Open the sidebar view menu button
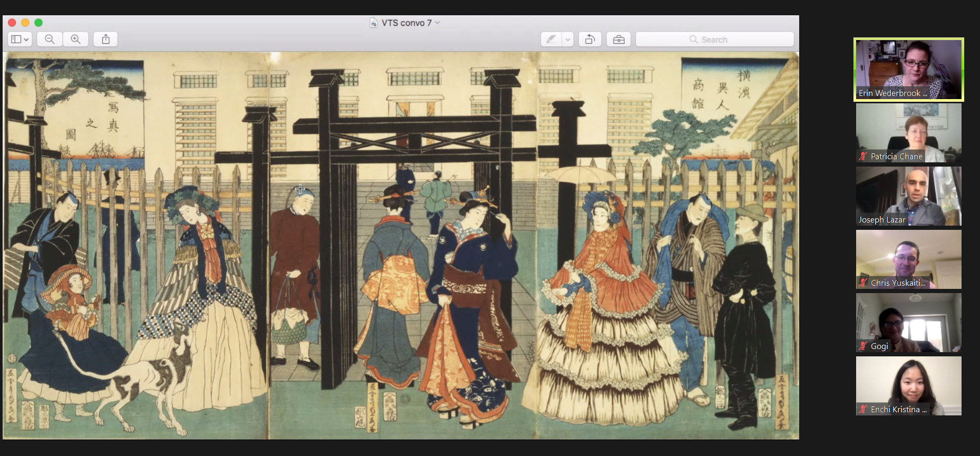 tap(20, 39)
